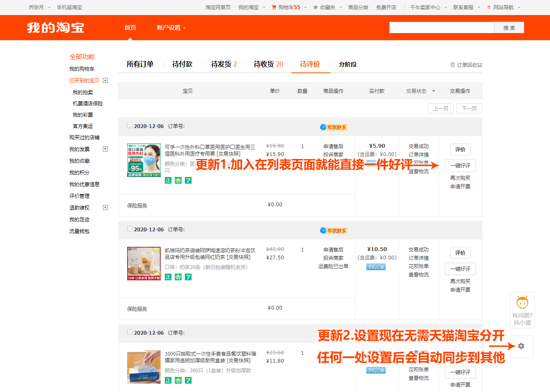The image size is (550, 392).
Task: Expand the 我的发票 sidebar section
Action: click(105, 149)
